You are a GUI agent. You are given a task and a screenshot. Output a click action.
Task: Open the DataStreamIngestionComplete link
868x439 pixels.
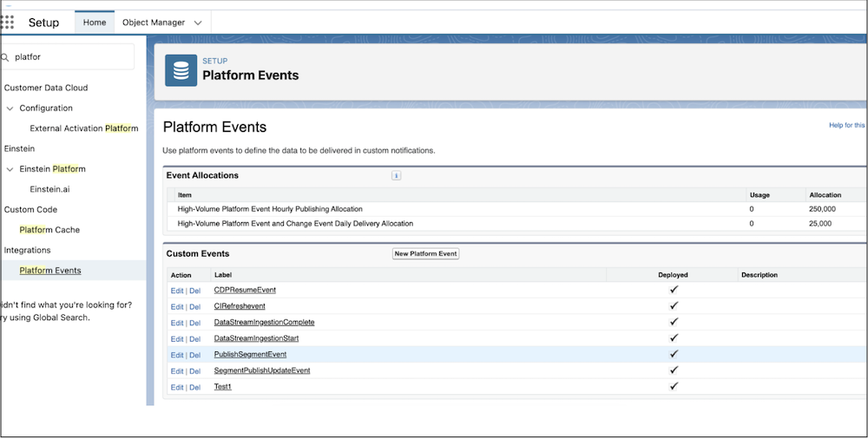[x=264, y=322]
